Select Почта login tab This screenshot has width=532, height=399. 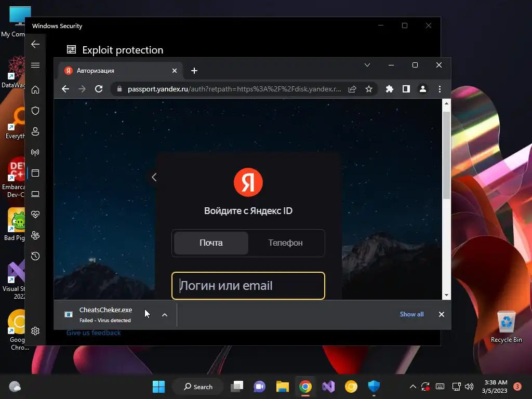[x=211, y=243]
